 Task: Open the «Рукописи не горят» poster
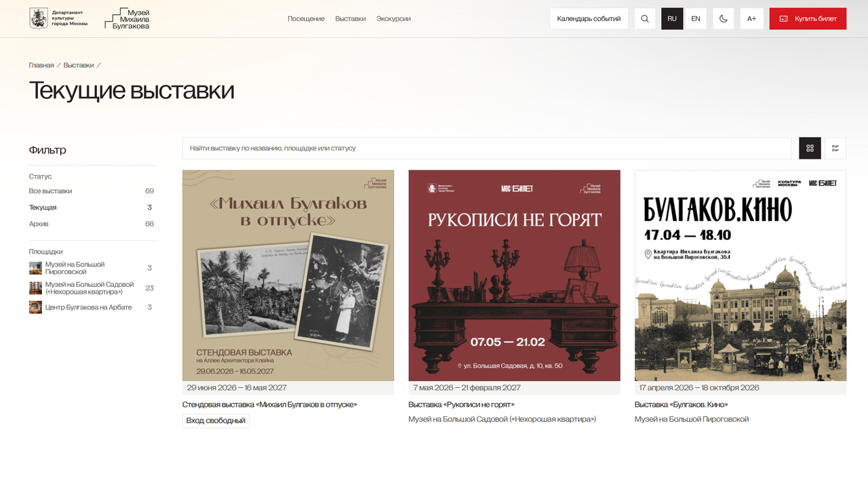point(514,275)
